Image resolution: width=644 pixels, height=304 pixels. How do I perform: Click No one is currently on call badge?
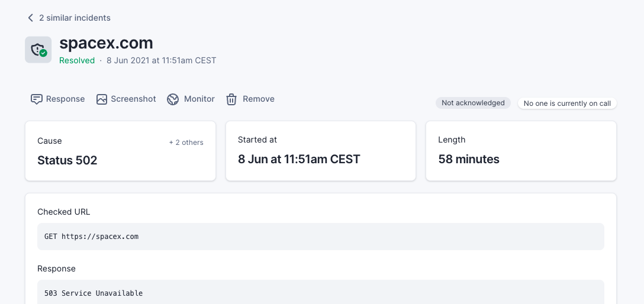click(x=567, y=104)
